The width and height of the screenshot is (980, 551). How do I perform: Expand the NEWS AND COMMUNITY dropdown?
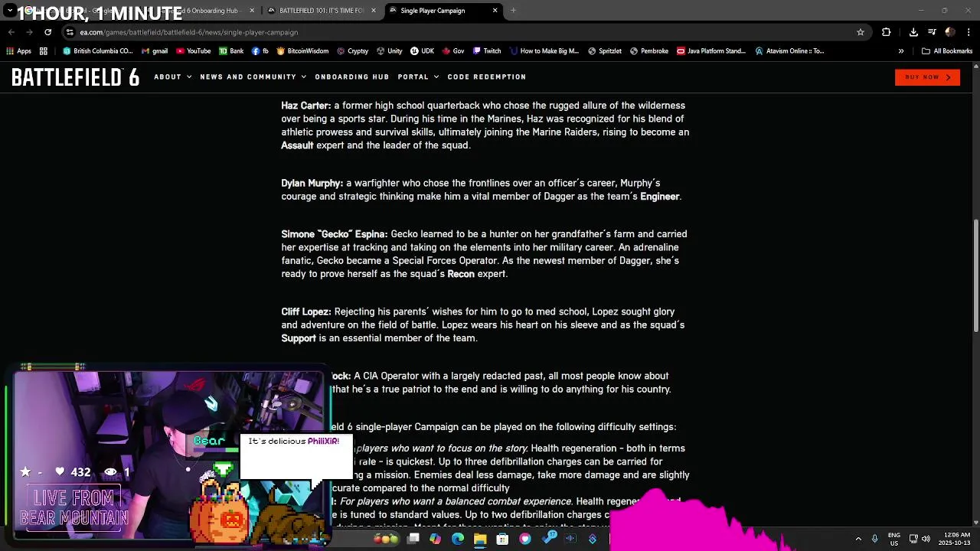pyautogui.click(x=253, y=77)
